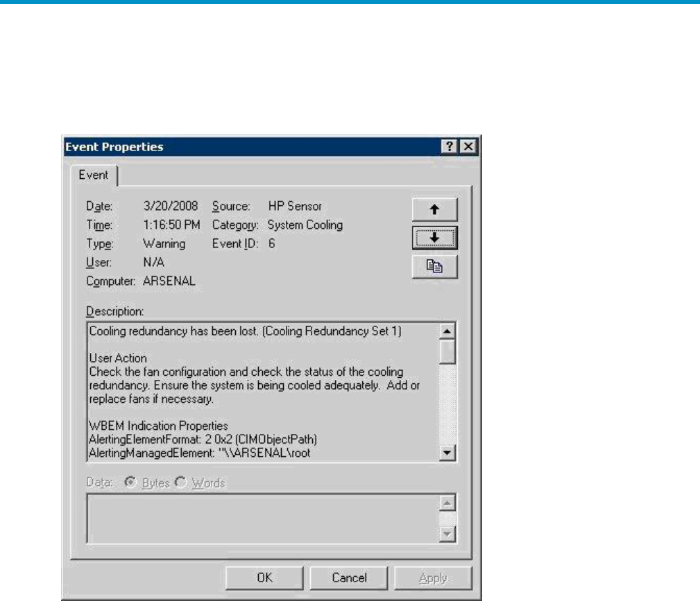Click the 'AlertingElementFormat: 2 0x2' line
Screen dimensions: 700x601
(x=203, y=439)
